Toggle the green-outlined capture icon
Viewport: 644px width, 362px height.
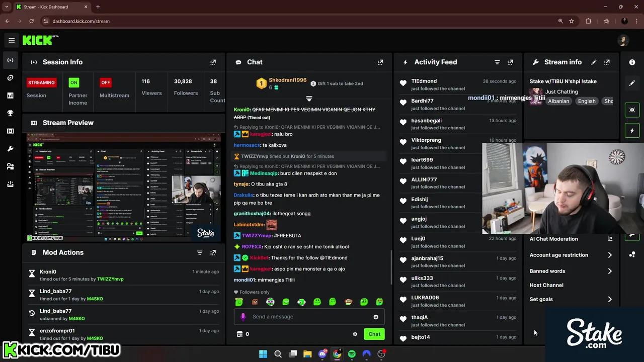coord(632,110)
